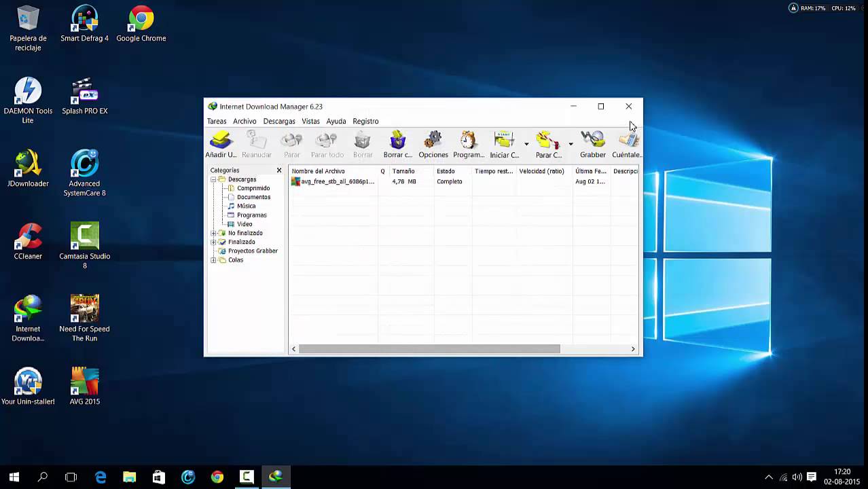Select the Documentos category

click(253, 197)
